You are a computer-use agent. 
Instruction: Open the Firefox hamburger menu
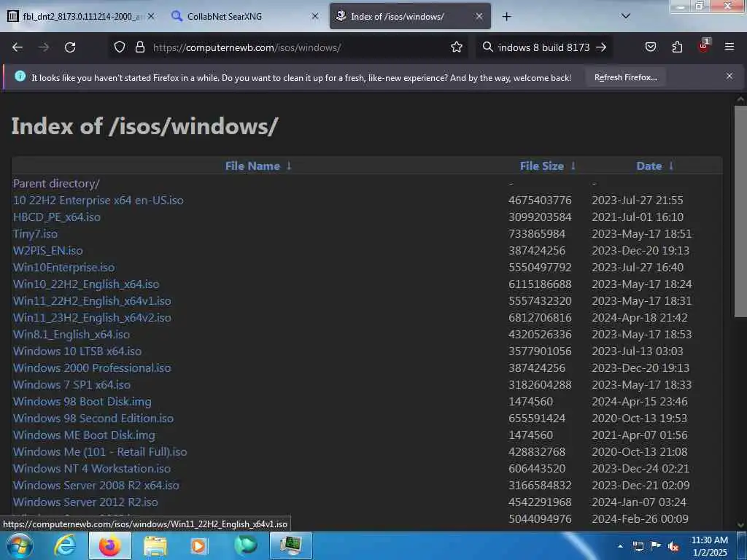pyautogui.click(x=729, y=47)
